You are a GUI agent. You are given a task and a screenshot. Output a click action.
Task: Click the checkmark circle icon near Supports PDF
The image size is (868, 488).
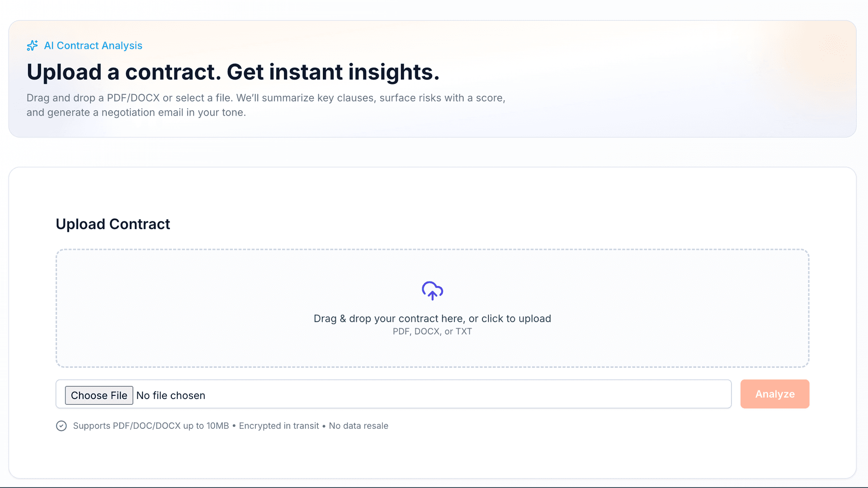61,426
